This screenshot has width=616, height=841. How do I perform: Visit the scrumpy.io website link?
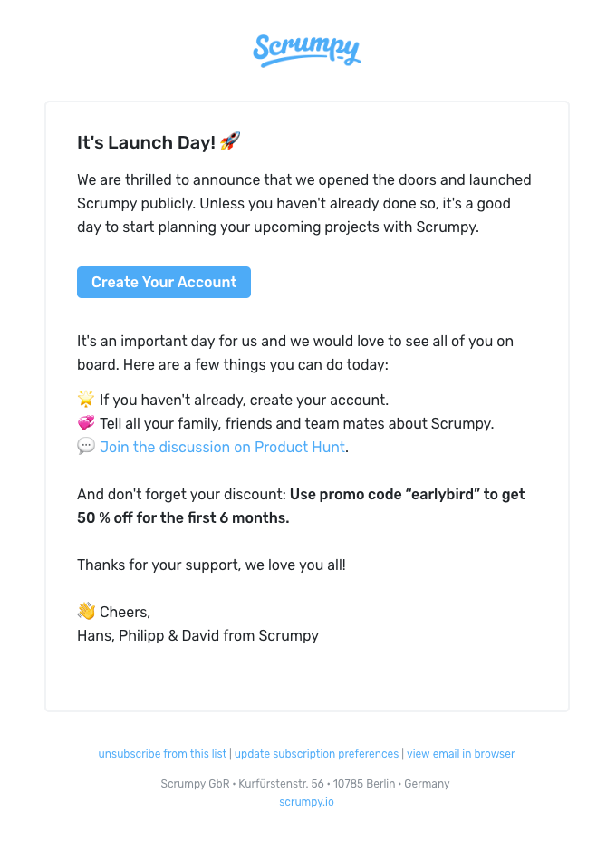pos(306,801)
